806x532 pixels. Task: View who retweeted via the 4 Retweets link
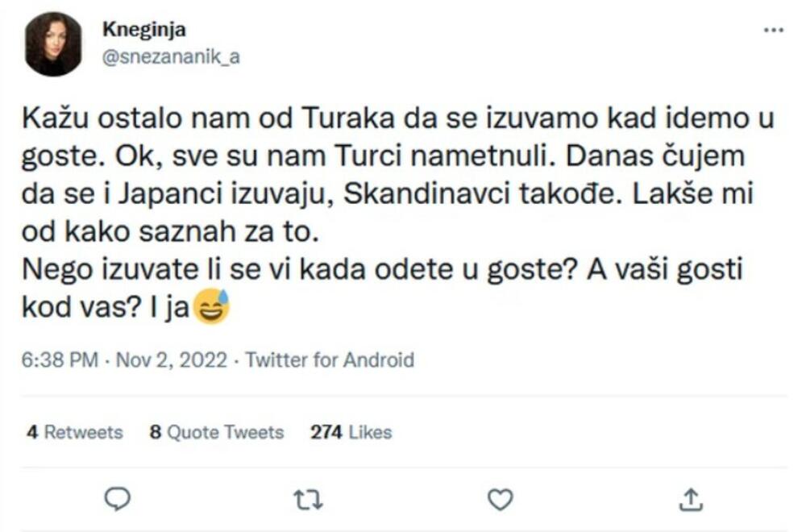pos(75,432)
